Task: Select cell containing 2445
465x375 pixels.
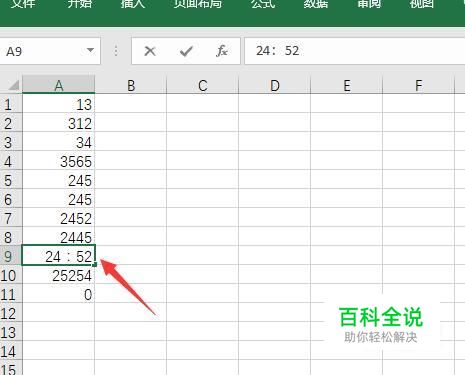Action: point(59,237)
